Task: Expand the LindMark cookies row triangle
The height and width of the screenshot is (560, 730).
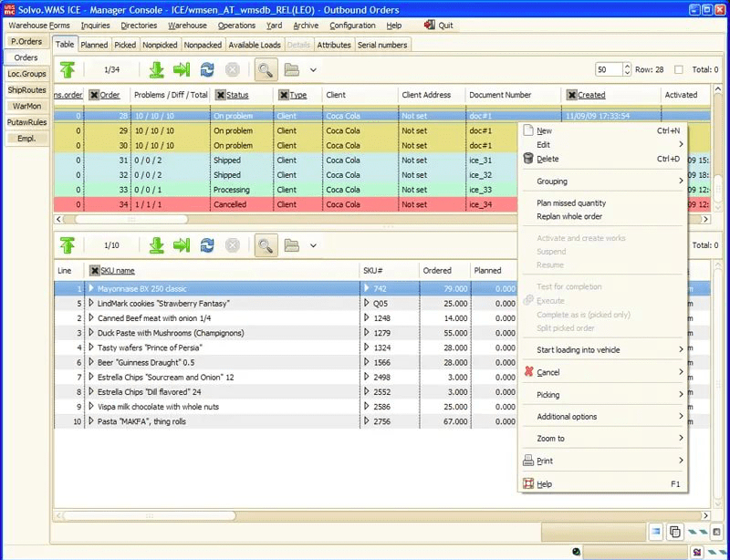Action: coord(90,303)
